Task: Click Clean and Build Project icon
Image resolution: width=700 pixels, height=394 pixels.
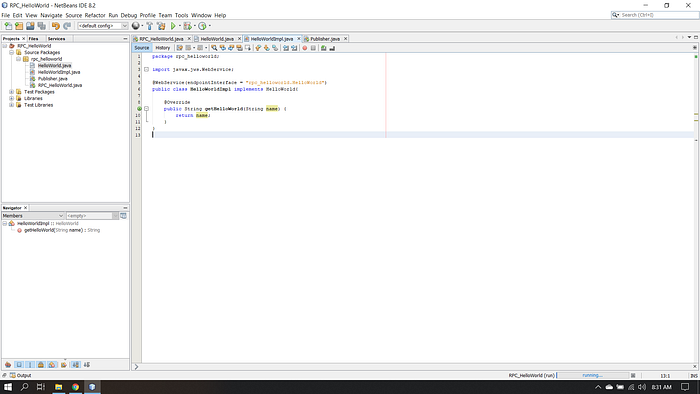Action: click(161, 26)
